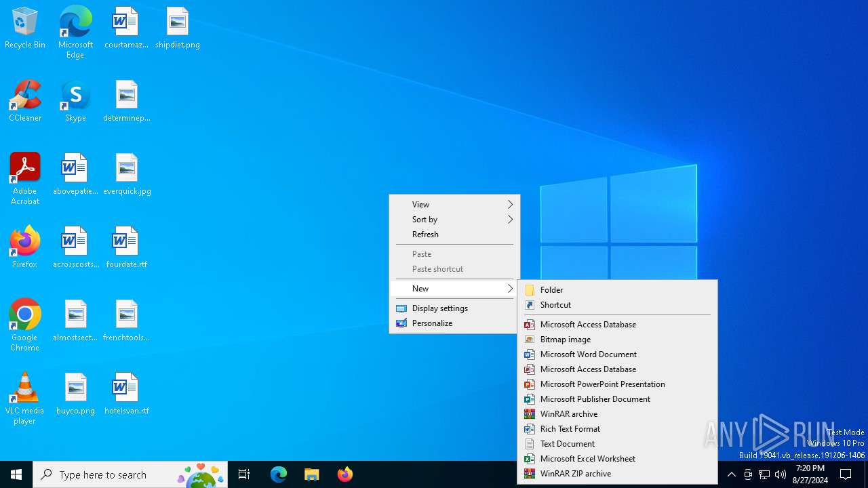Image resolution: width=868 pixels, height=488 pixels.
Task: Select the fourdate.rtf file icon
Action: pos(127,248)
